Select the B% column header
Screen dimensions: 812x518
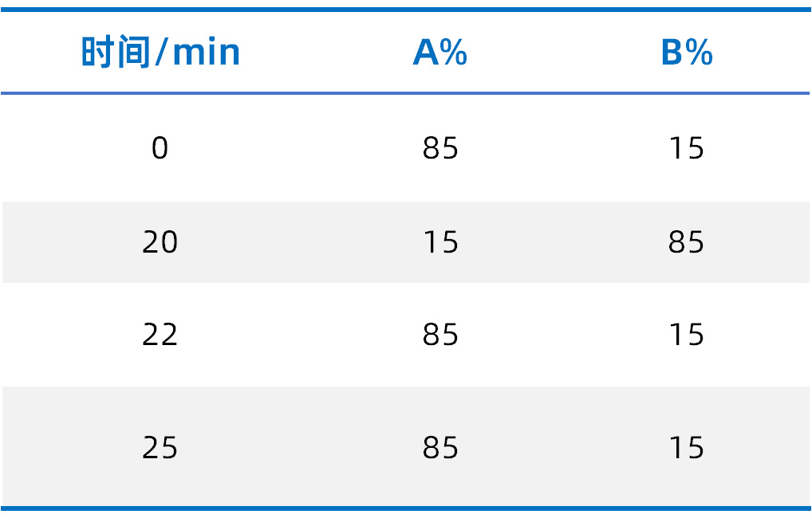(x=687, y=53)
